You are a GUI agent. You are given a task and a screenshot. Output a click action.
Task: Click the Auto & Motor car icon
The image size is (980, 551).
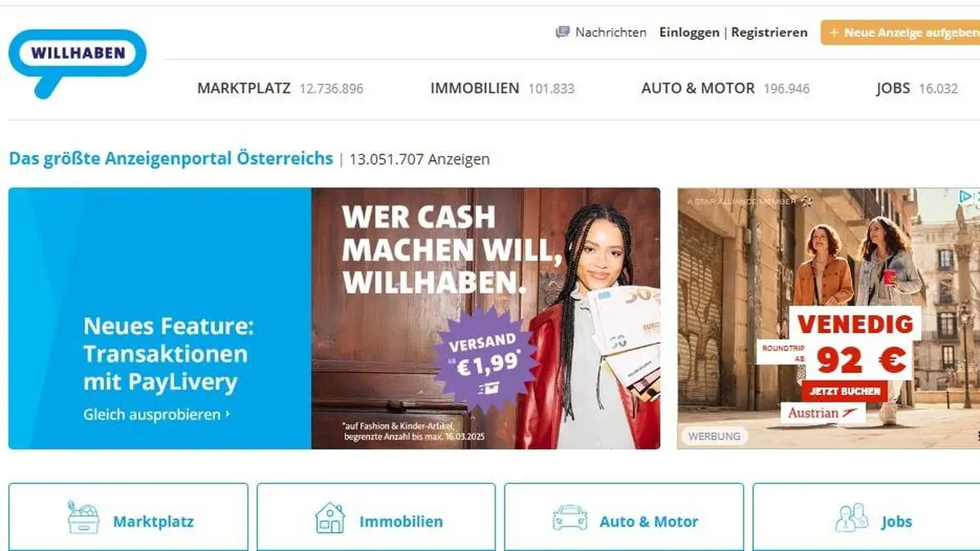pyautogui.click(x=570, y=518)
